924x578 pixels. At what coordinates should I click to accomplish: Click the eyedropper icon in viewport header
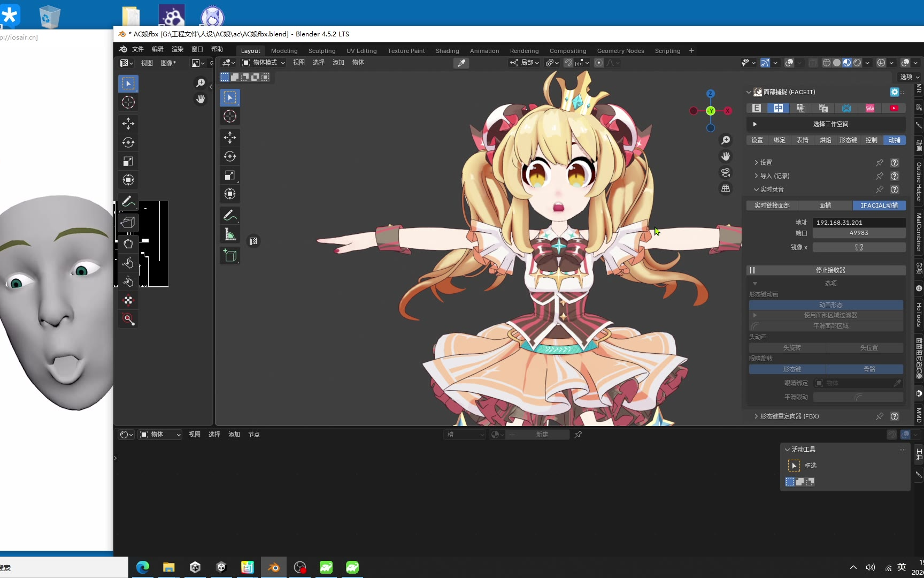point(461,63)
